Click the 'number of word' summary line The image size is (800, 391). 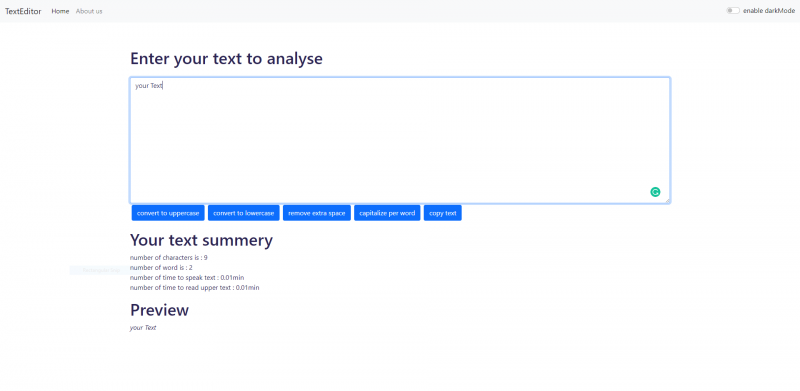pos(161,267)
